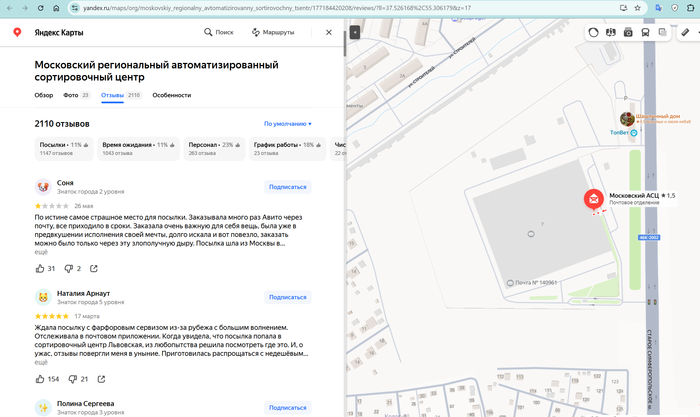Image resolution: width=700 pixels, height=417 pixels.
Task: Bookmark this page with star
Action: point(638,8)
